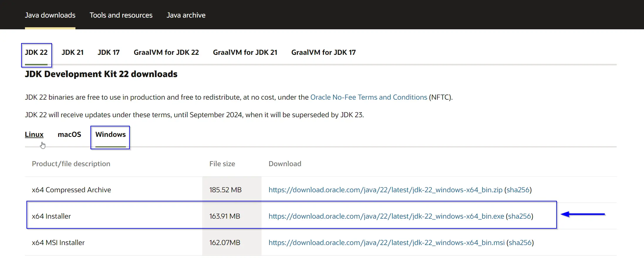This screenshot has width=644, height=272.
Task: Select the JDK 21 tab
Action: (73, 52)
